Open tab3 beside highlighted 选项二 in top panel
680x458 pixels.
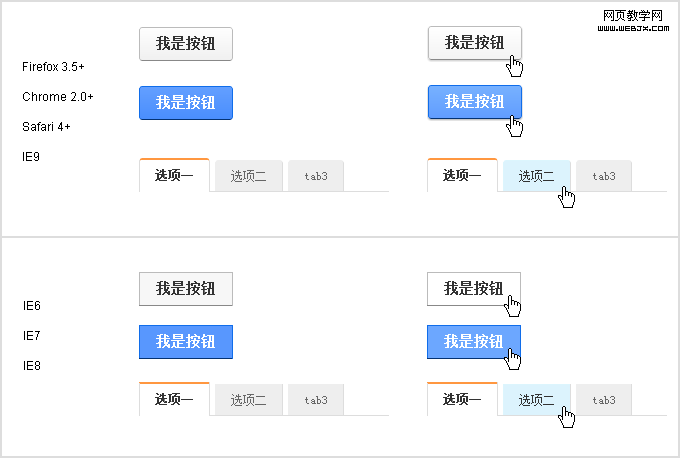[603, 176]
